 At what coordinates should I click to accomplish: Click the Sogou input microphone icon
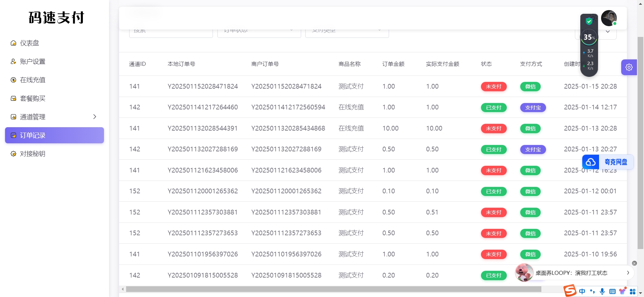tap(602, 291)
